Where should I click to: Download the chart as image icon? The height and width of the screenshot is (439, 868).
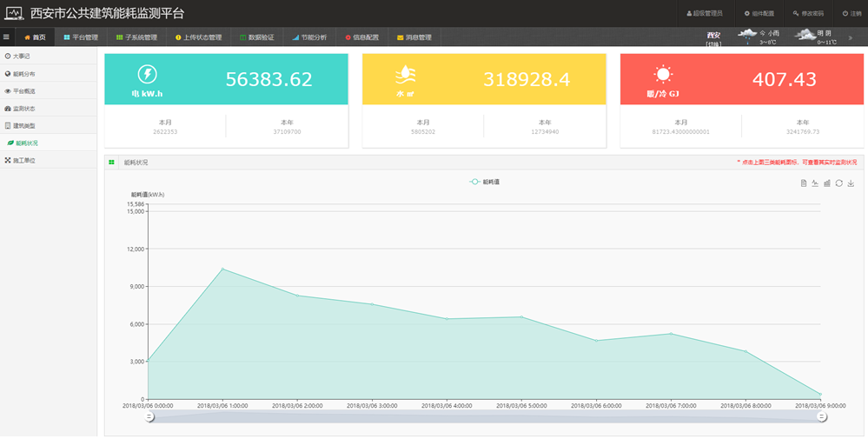click(x=851, y=183)
